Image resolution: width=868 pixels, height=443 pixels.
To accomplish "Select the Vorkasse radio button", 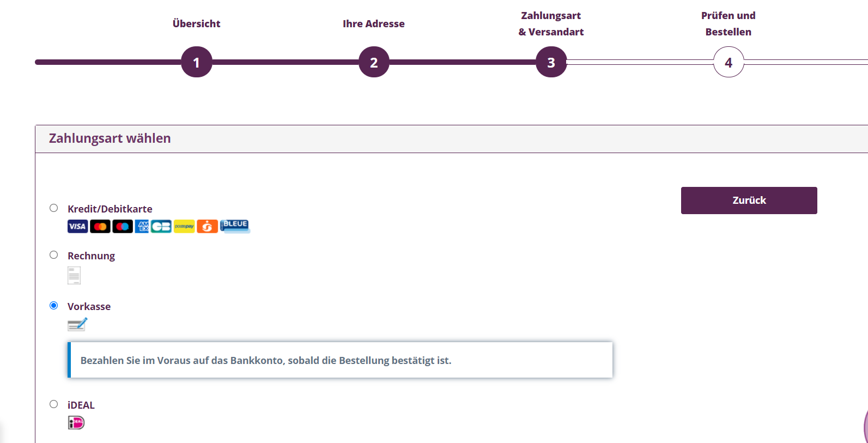I will (x=53, y=306).
